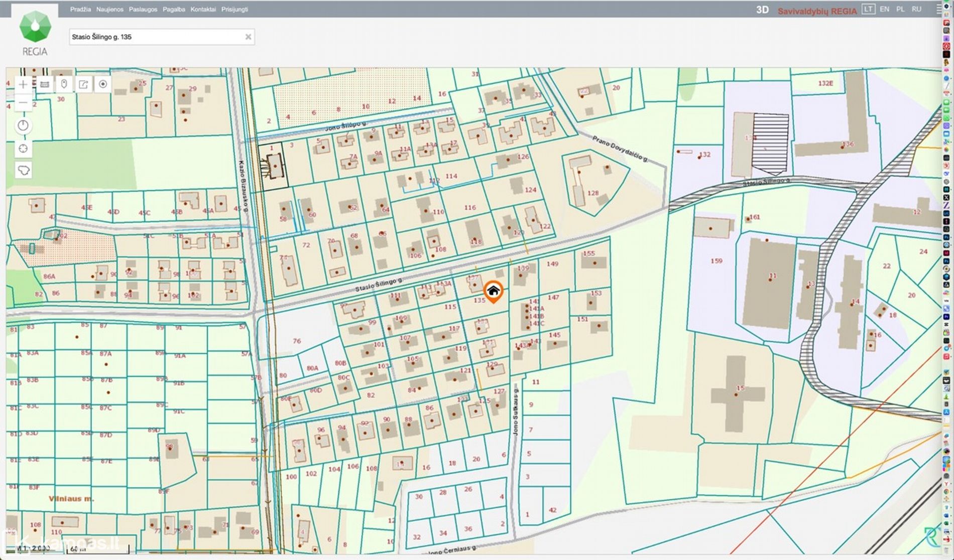Open the Pagalba menu item
Viewport: 954px width, 560px height.
[174, 10]
